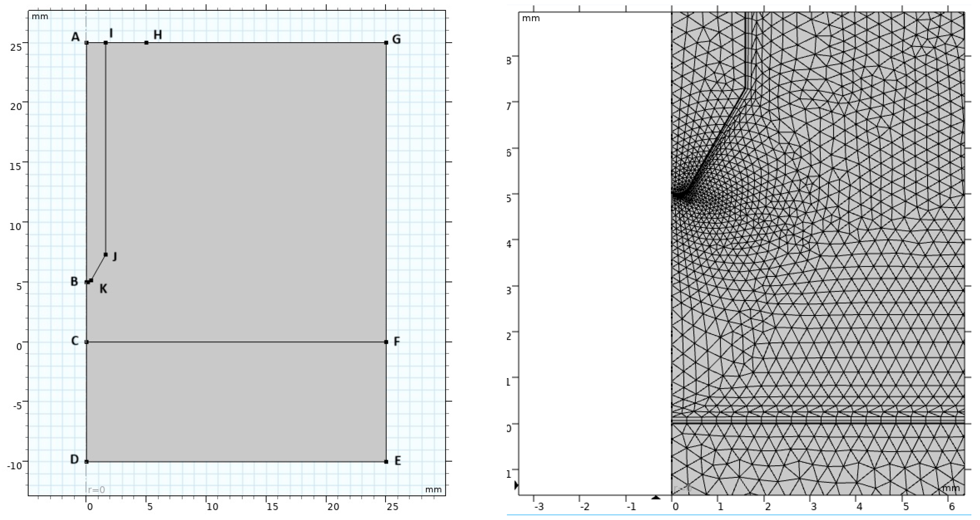Click vertex J at needle shoulder
Viewport: 980px width, 520px height.
pyautogui.click(x=106, y=254)
